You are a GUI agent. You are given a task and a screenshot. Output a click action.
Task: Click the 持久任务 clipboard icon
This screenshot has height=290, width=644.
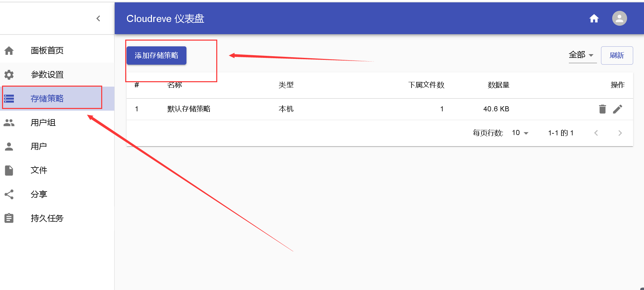pos(9,218)
